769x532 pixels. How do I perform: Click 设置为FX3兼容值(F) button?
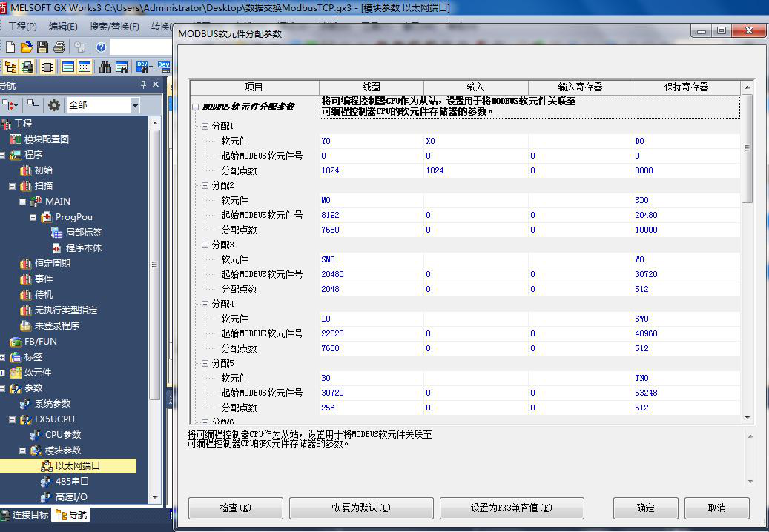point(512,508)
